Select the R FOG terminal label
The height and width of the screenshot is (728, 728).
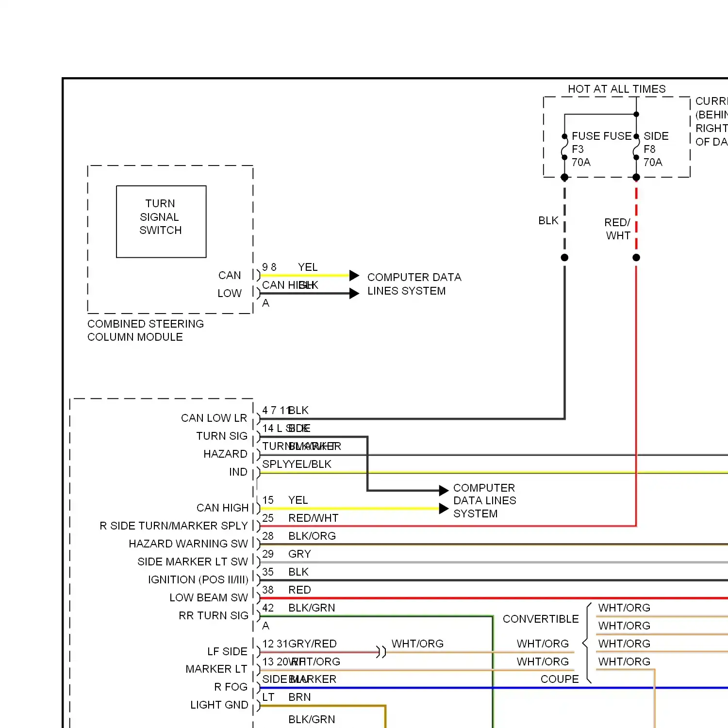(231, 687)
